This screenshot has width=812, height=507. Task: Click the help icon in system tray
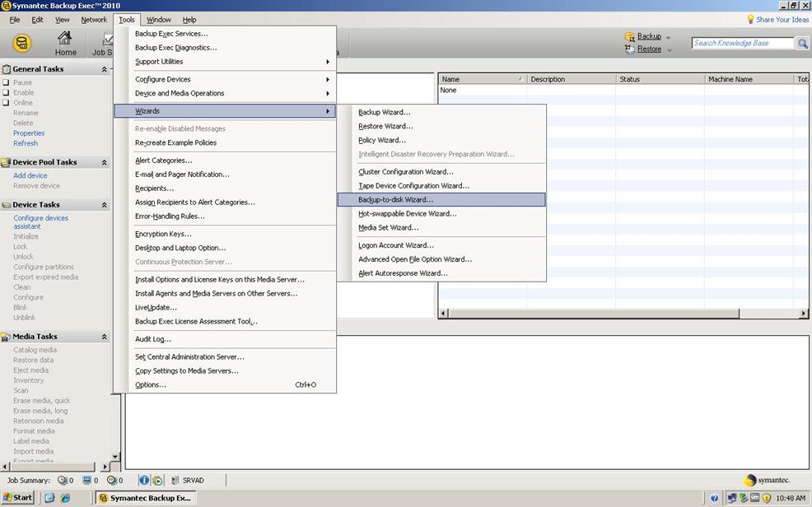(x=714, y=498)
